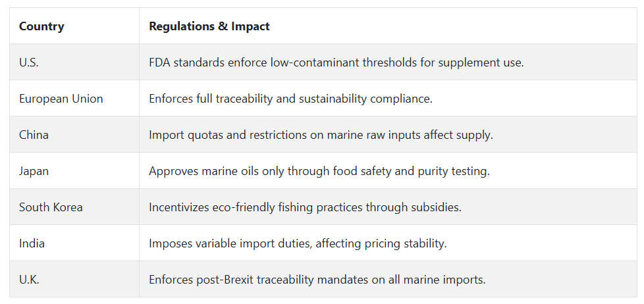644x304 pixels.
Task: Select the India country cell
Action: pyautogui.click(x=32, y=243)
